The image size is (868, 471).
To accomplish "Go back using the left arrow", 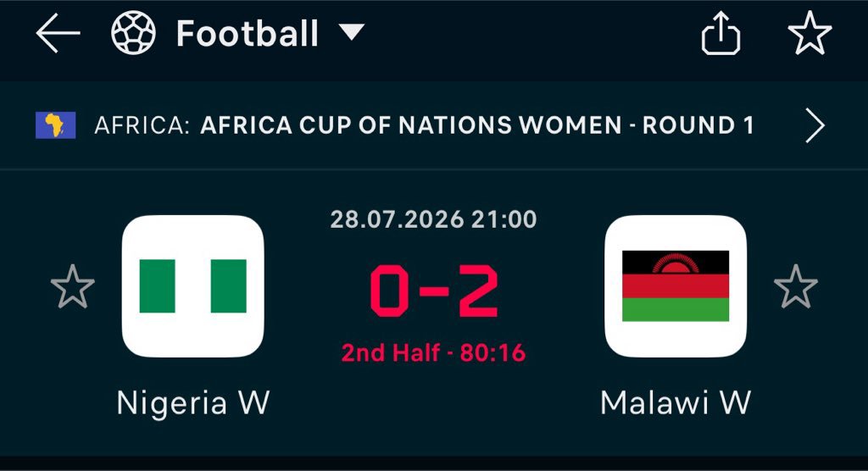I will [58, 33].
